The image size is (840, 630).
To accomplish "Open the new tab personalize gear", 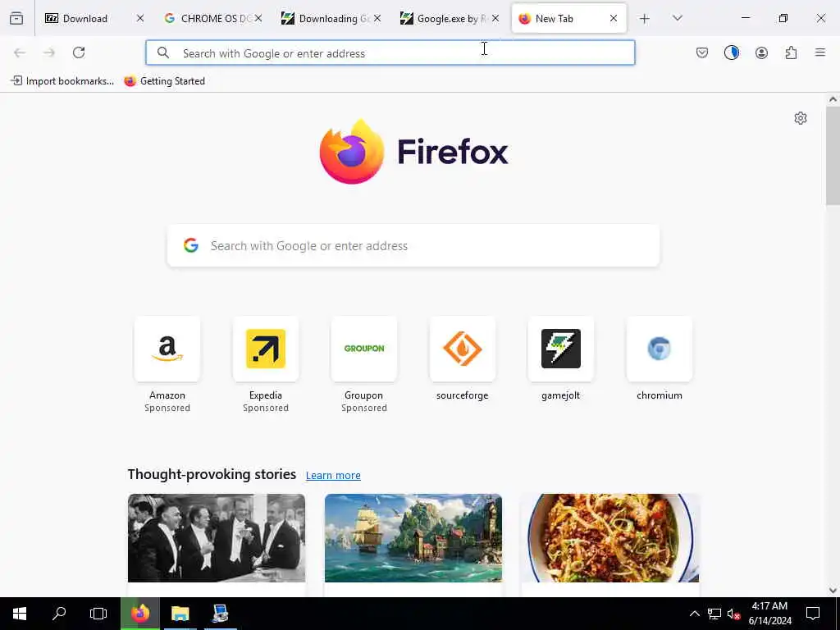I will point(801,118).
